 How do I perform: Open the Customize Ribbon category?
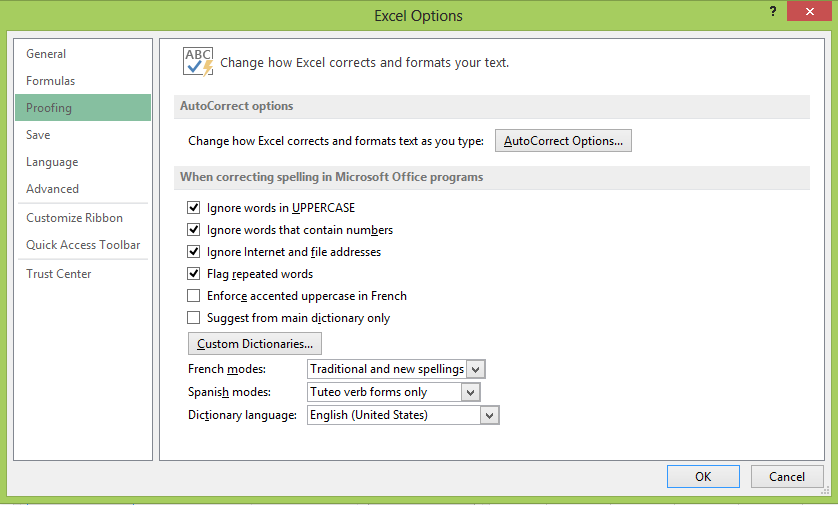click(83, 218)
